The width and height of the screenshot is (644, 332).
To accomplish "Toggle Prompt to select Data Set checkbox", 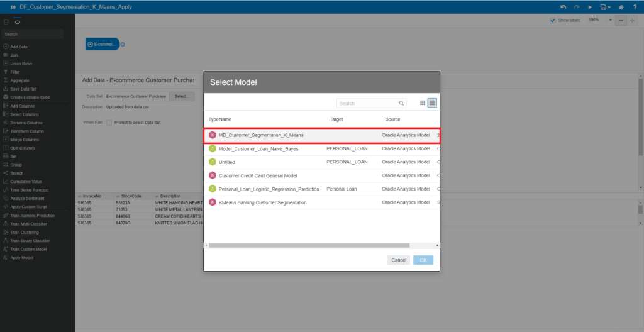I will coord(109,123).
